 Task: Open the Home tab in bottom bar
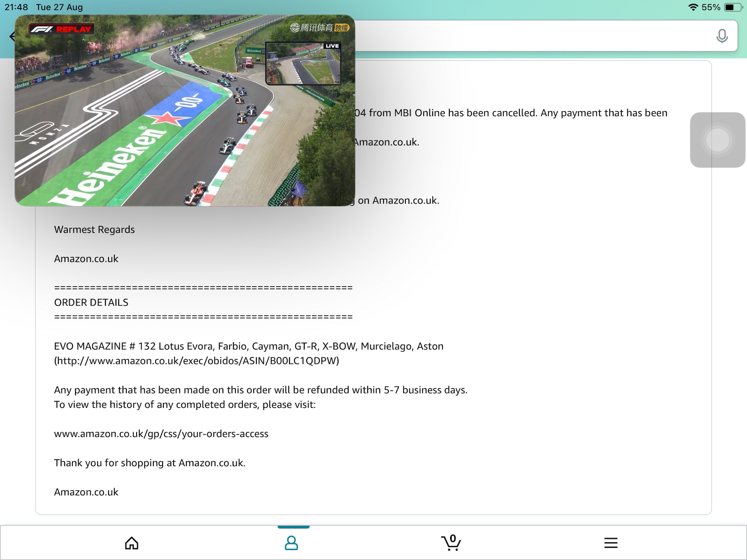pos(132,543)
